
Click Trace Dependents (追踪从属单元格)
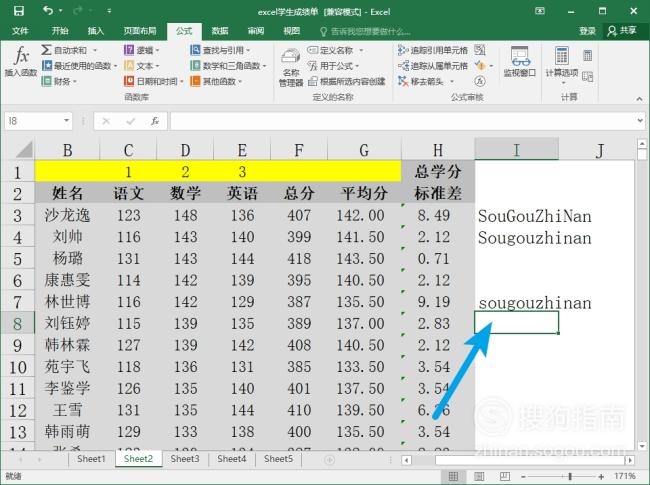click(x=433, y=65)
